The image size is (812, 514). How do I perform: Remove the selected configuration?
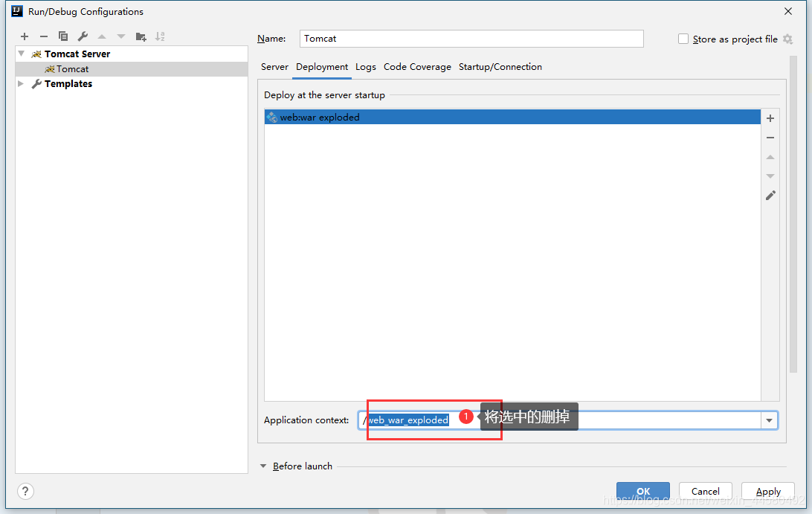coord(43,36)
